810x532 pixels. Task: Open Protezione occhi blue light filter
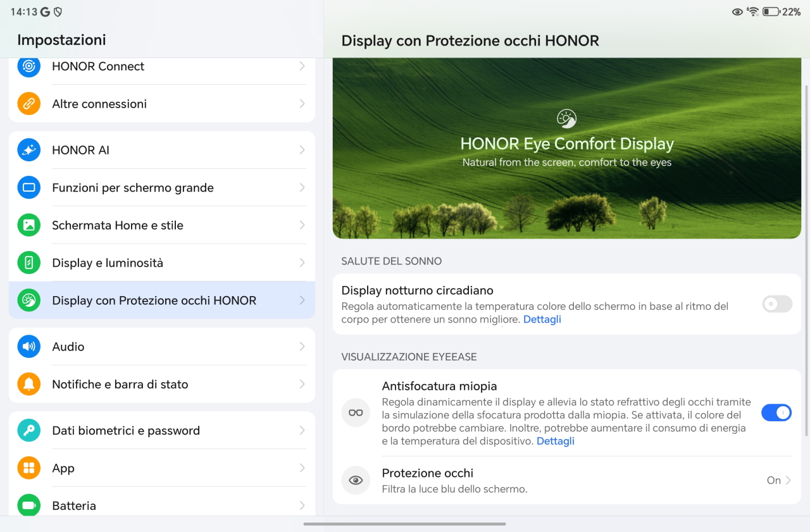click(567, 480)
